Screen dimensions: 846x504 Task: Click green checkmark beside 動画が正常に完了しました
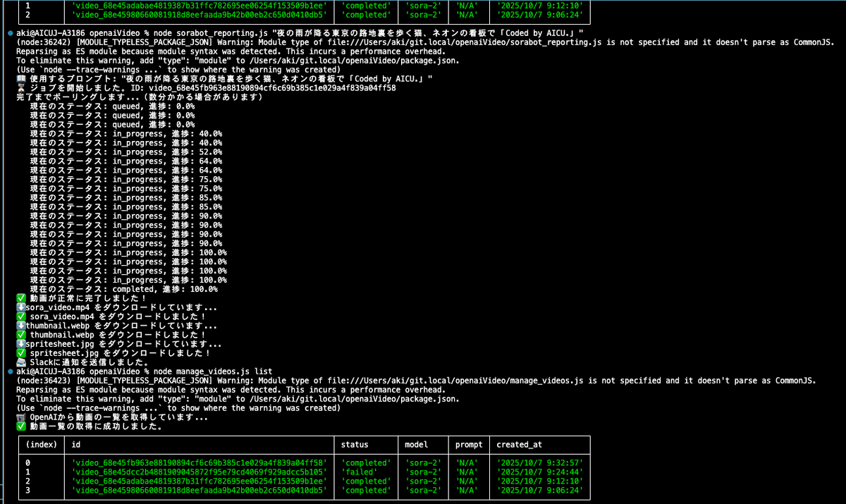(x=20, y=298)
